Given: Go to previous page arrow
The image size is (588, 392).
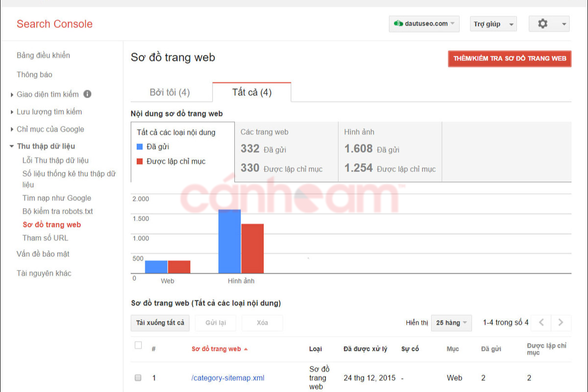Looking at the screenshot, I should point(541,322).
